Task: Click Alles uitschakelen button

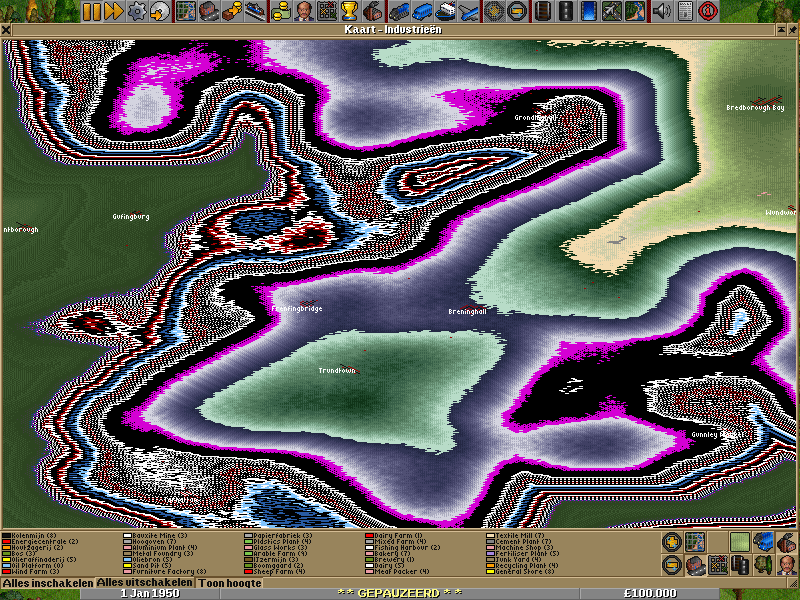Action: tap(145, 583)
